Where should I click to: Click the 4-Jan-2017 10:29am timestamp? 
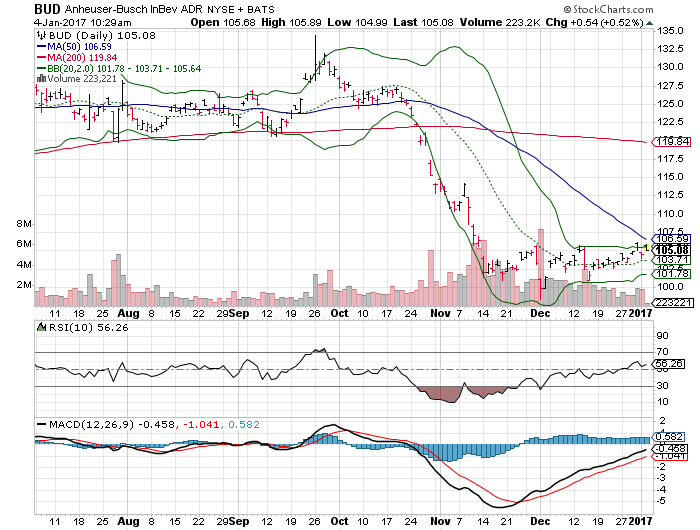click(83, 22)
